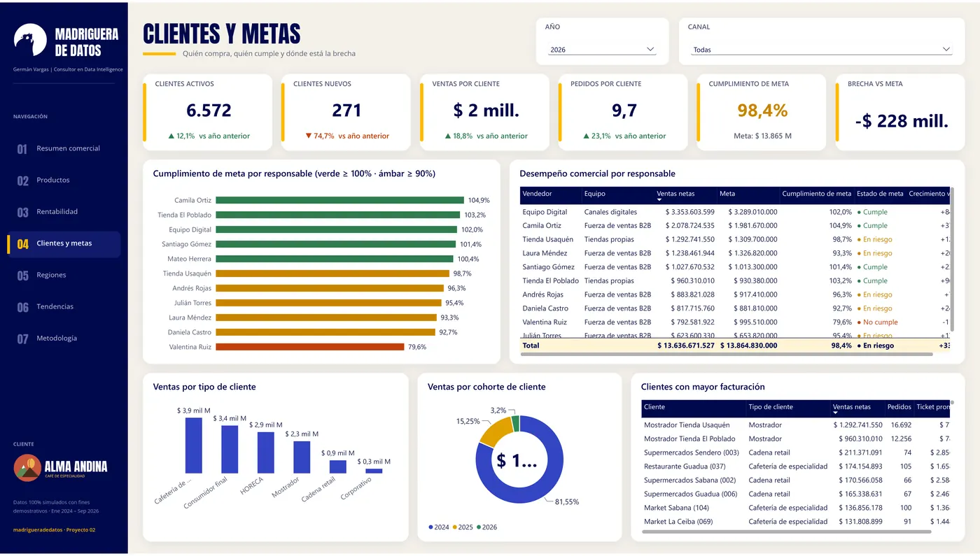Open the Tendencias page

point(64,306)
